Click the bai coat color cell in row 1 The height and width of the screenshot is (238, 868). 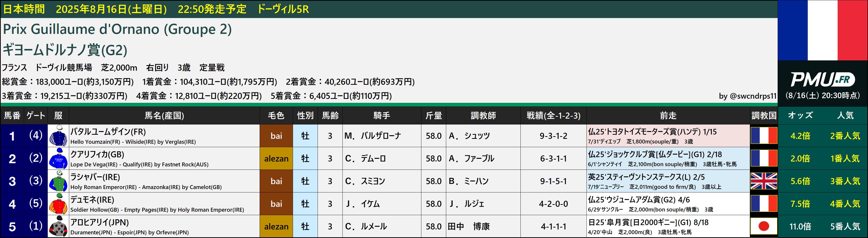276,136
